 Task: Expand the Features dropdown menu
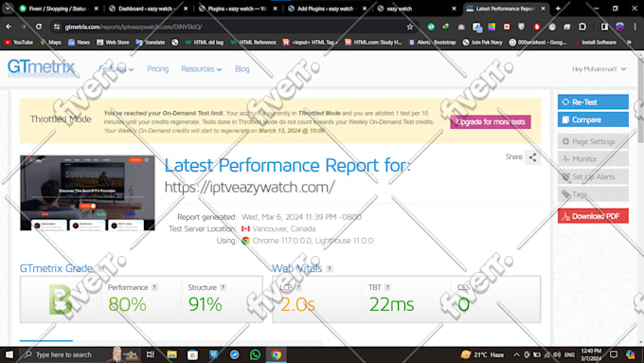coord(116,69)
